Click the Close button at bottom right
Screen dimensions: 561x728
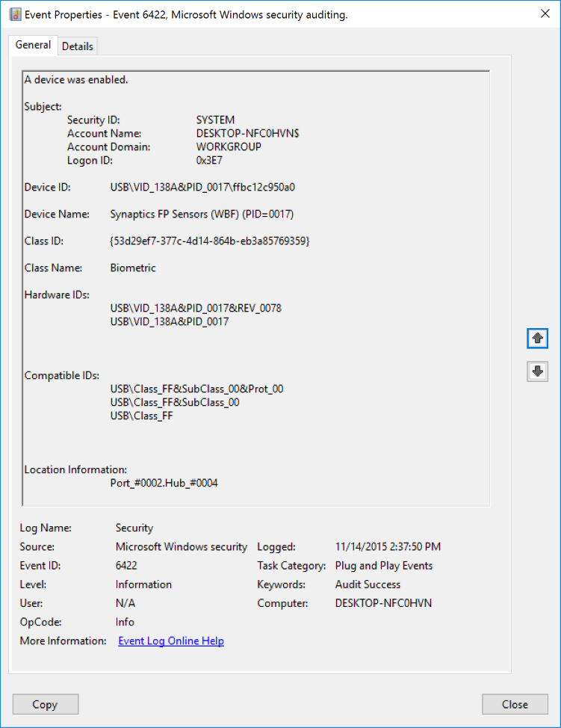click(x=515, y=704)
